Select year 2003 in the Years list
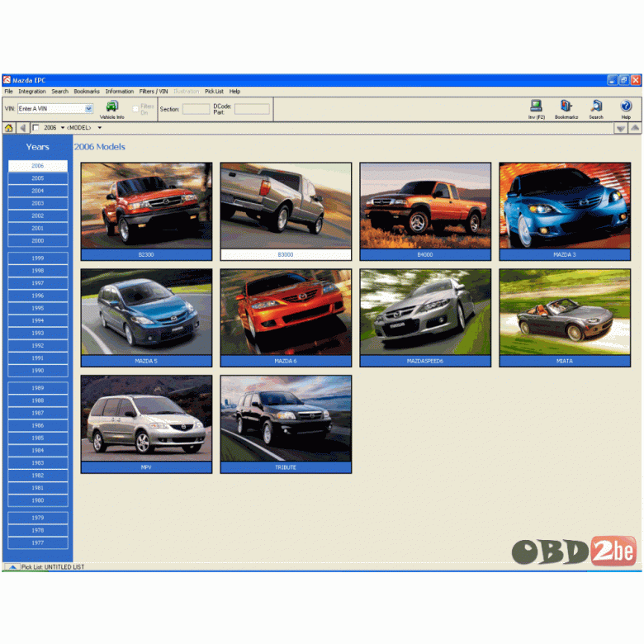644x644 pixels. click(38, 203)
